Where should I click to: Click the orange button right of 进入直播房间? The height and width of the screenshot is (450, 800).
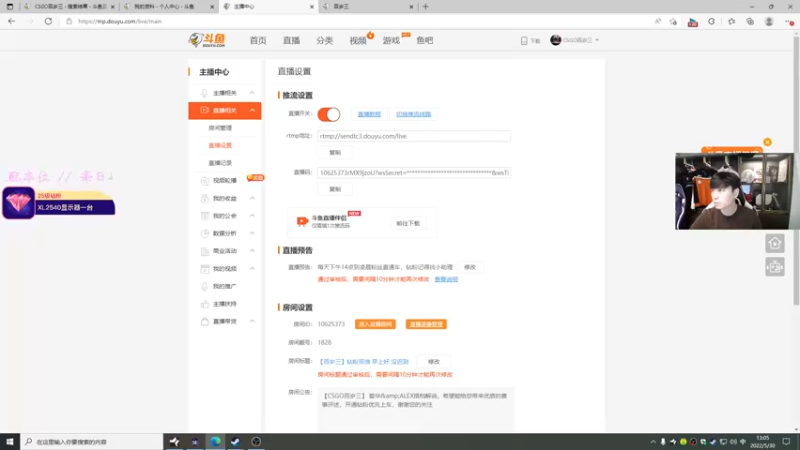426,324
